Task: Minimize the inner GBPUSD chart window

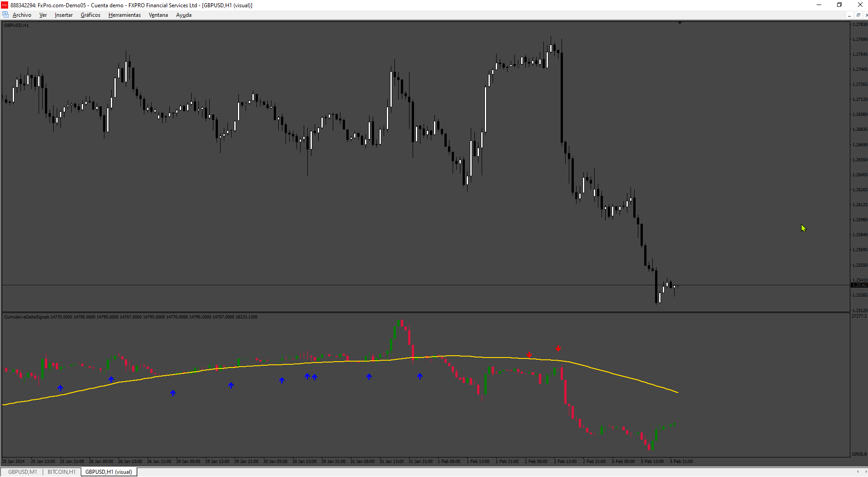Action: point(849,15)
